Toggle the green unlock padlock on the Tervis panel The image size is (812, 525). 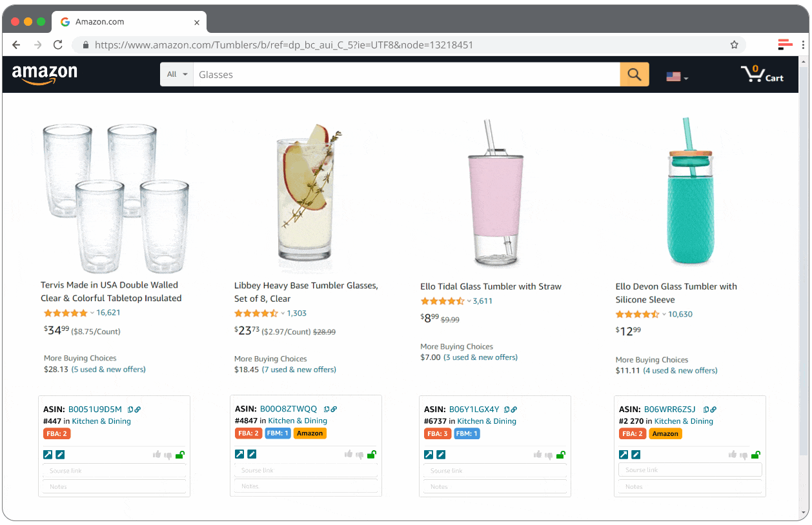[180, 455]
